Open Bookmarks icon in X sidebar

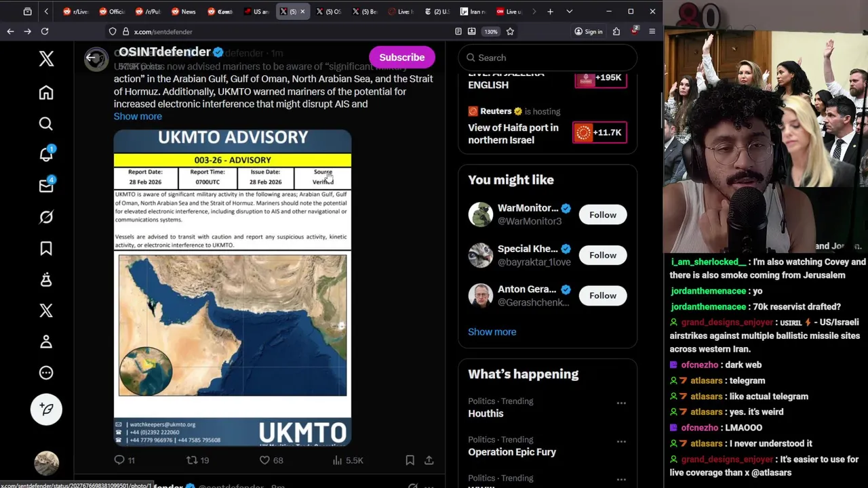(46, 248)
